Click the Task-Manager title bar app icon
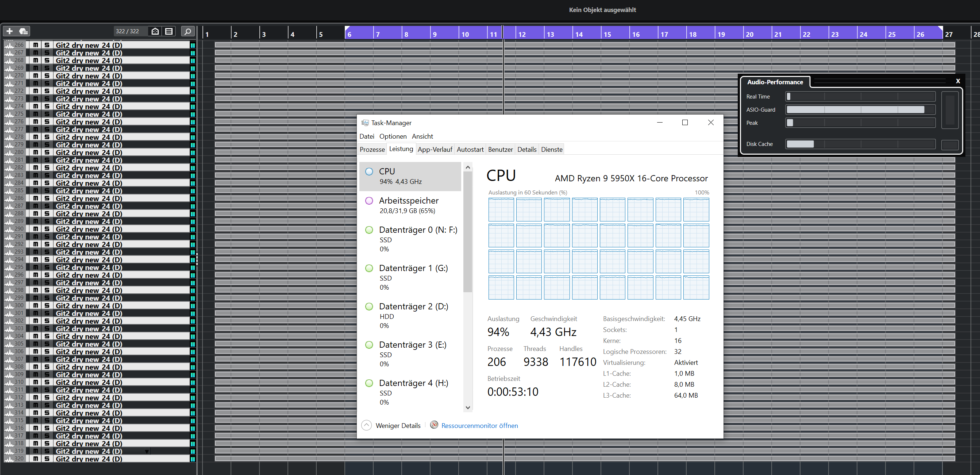This screenshot has width=980, height=475. click(x=365, y=123)
